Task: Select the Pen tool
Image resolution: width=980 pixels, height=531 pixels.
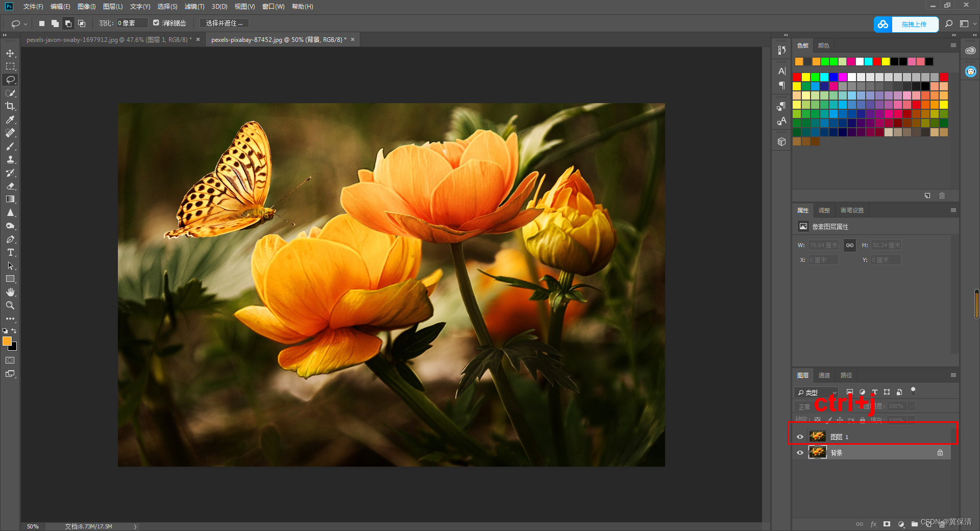Action: (x=10, y=239)
